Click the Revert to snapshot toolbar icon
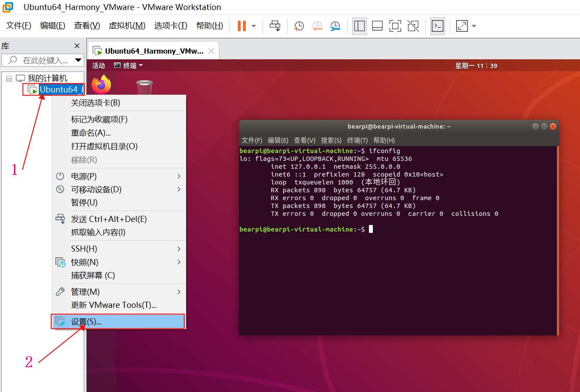The height and width of the screenshot is (392, 580). pyautogui.click(x=317, y=26)
